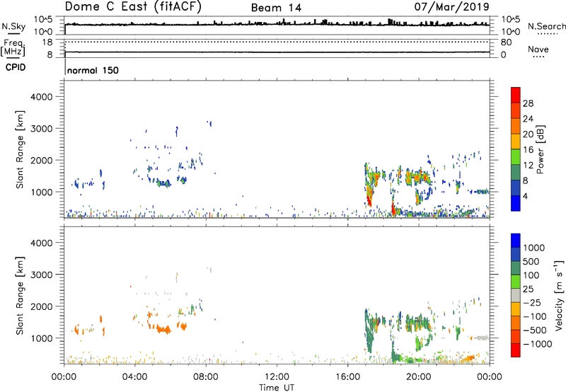Click the "Velocity [m s-1]" colorbar title
This screenshot has height=392, width=566.
(559, 296)
